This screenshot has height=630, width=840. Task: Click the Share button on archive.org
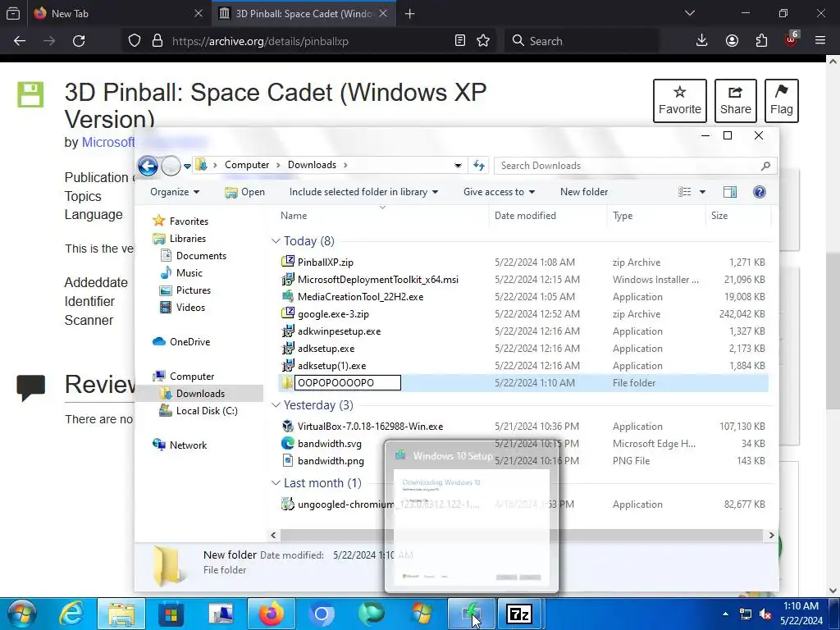[x=736, y=101]
